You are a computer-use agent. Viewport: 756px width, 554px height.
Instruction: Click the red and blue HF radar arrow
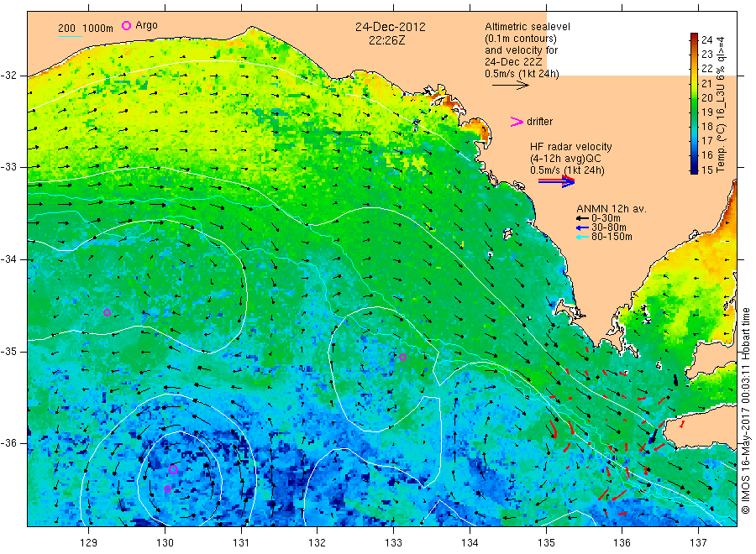(556, 181)
